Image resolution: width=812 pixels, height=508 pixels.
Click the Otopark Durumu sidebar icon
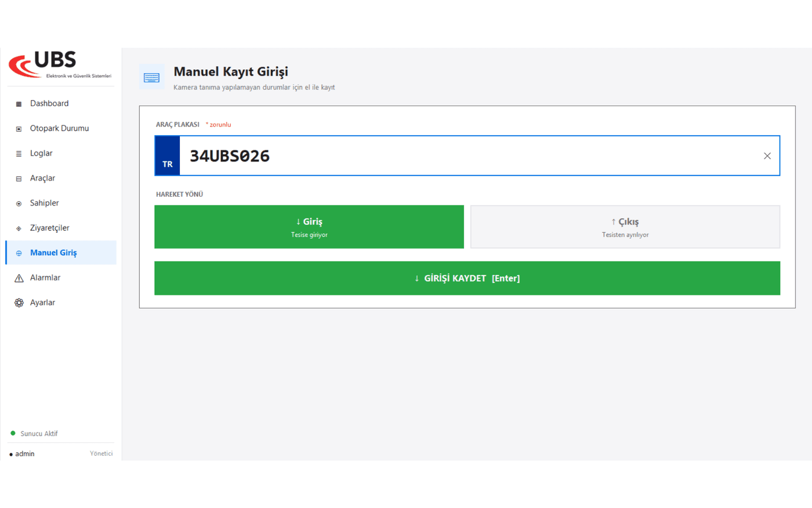click(19, 129)
